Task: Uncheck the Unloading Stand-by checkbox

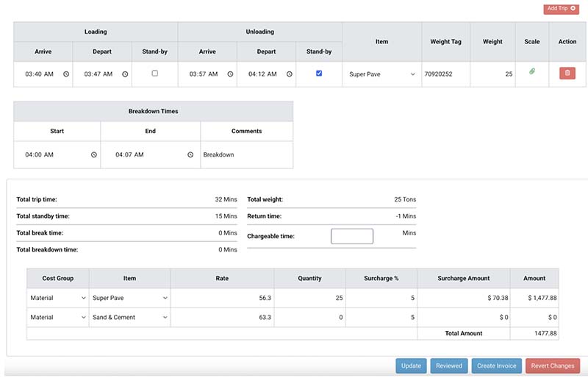Action: coord(319,74)
